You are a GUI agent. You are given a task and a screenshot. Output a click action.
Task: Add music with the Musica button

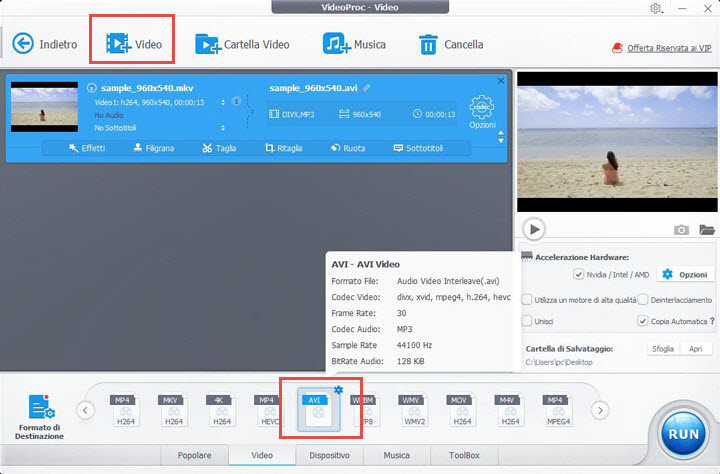coord(354,44)
